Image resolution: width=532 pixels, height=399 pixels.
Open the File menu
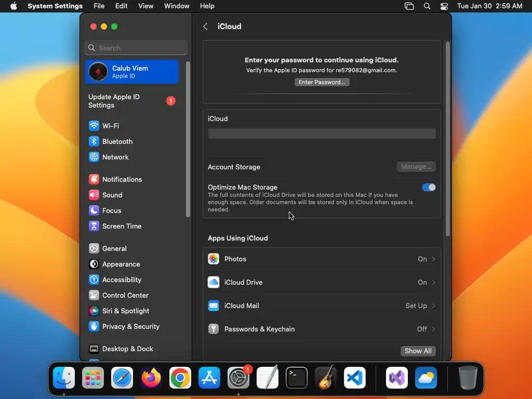(99, 6)
